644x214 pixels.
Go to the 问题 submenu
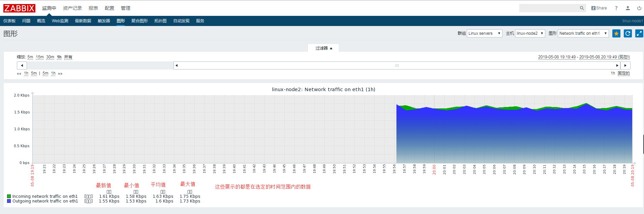(26, 21)
